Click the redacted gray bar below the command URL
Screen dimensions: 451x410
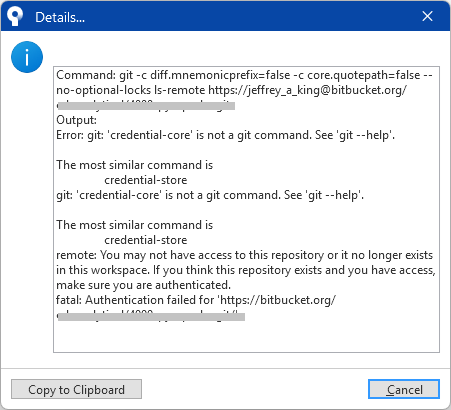click(x=146, y=106)
